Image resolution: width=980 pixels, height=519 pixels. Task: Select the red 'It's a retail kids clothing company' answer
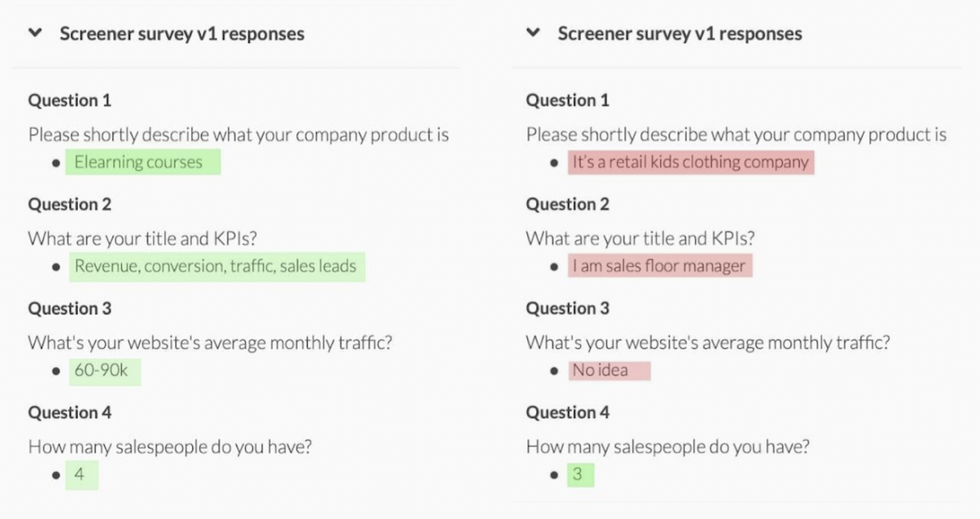click(x=691, y=162)
